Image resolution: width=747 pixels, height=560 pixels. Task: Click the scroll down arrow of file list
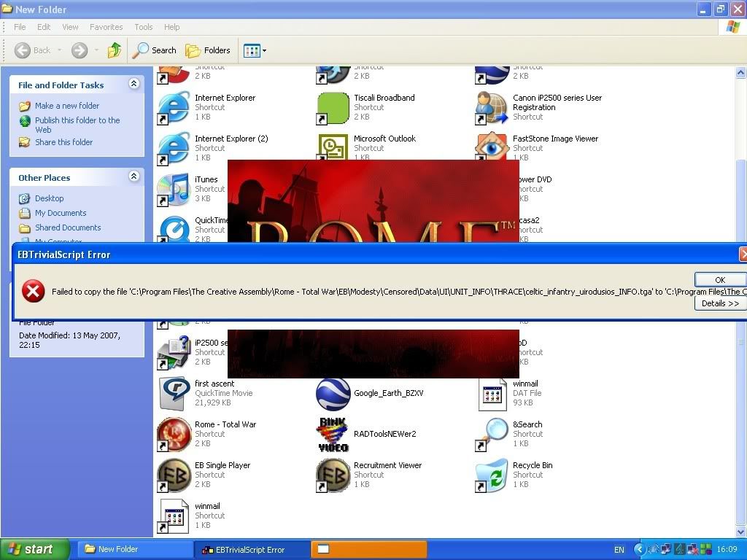pyautogui.click(x=741, y=532)
